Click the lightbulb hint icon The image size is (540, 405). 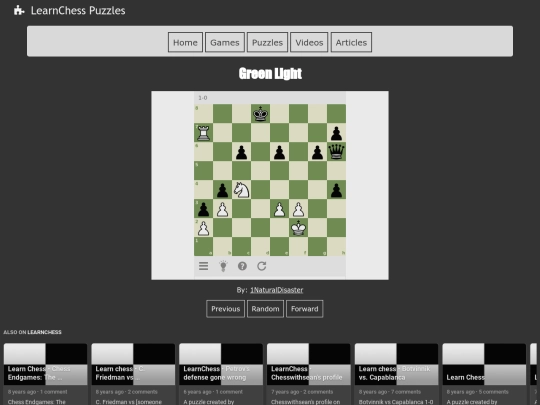pyautogui.click(x=223, y=266)
